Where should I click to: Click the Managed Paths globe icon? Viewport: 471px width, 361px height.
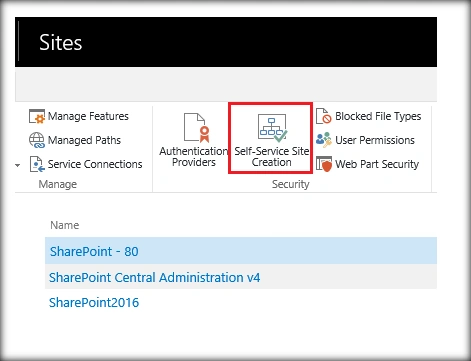pos(37,140)
